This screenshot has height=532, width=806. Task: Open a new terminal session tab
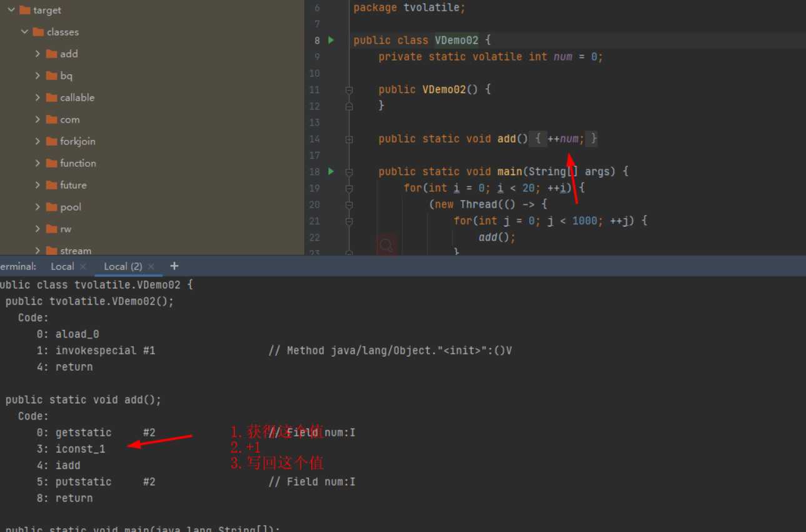point(174,266)
